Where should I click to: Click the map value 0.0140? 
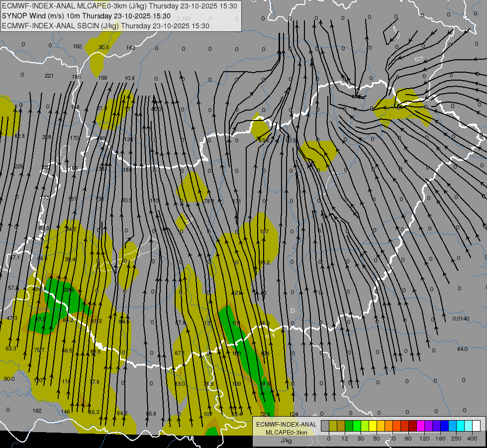click(461, 319)
